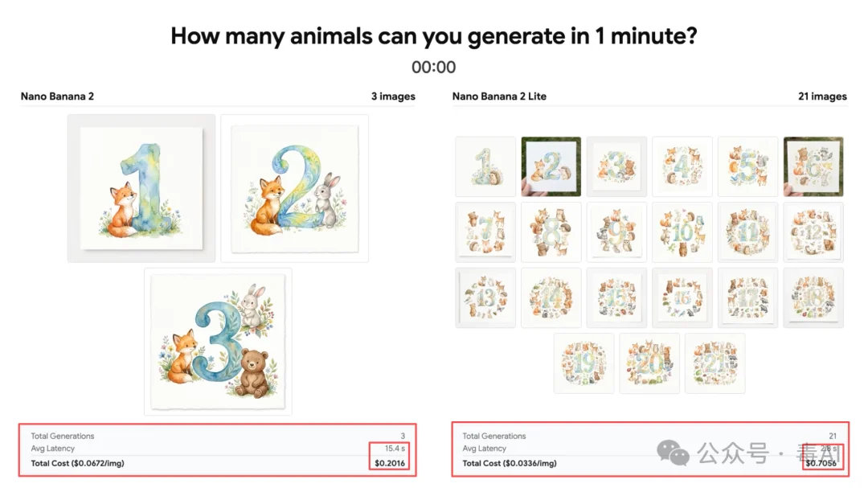Select Lite thumbnail showing number 6
The height and width of the screenshot is (488, 868).
click(x=813, y=166)
